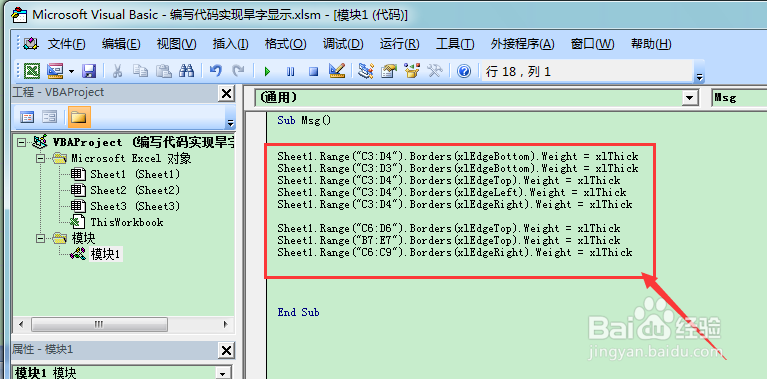Image resolution: width=767 pixels, height=379 pixels.
Task: Open the 文件(F) menu
Action: click(67, 44)
